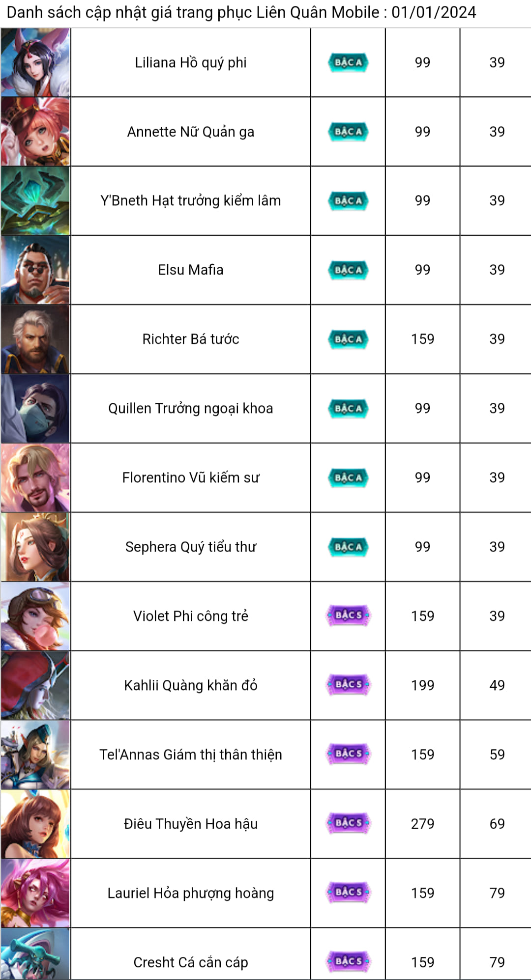The width and height of the screenshot is (531, 980).
Task: Open the Violet Phi công trẻ portrait thumbnail
Action: (x=35, y=616)
